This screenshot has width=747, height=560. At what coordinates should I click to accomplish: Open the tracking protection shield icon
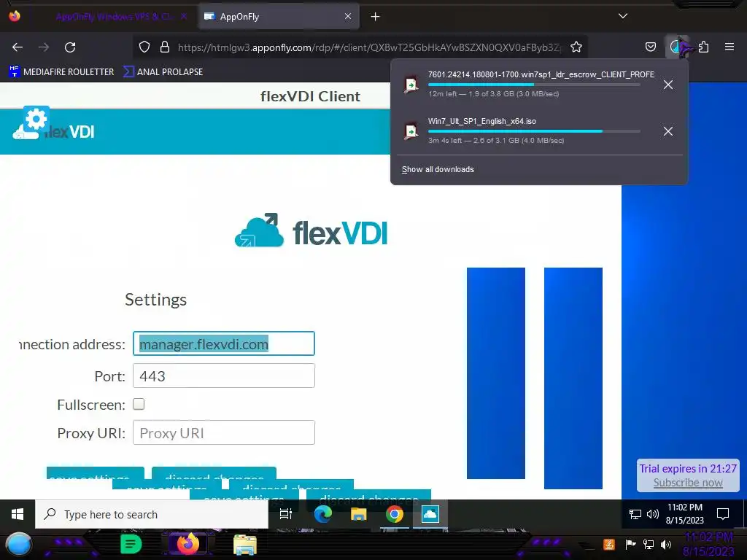click(x=144, y=47)
